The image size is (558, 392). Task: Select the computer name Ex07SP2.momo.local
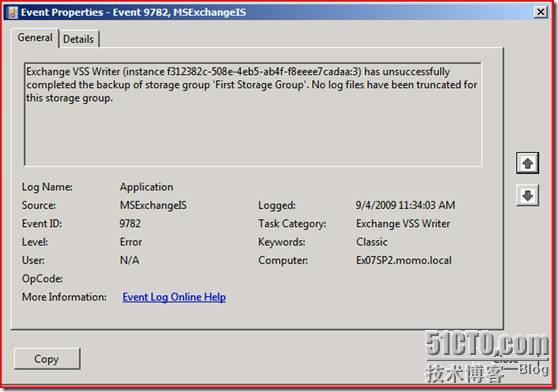pos(404,260)
